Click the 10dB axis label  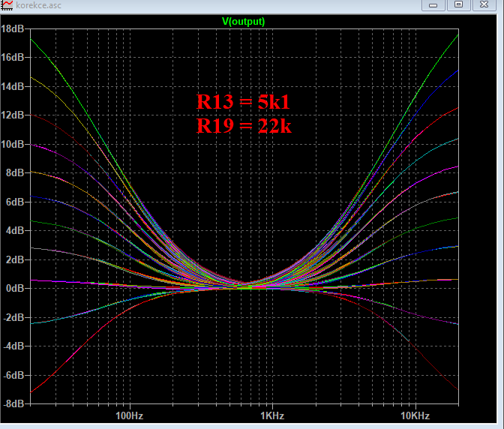click(x=13, y=144)
